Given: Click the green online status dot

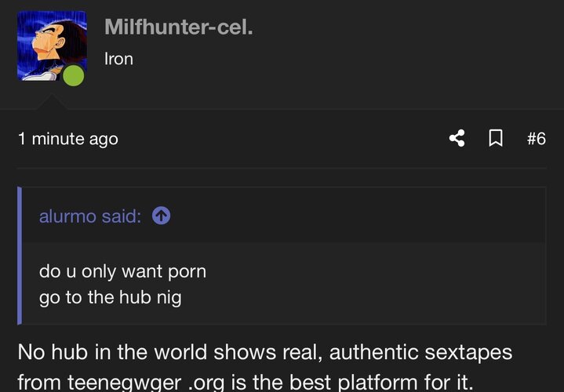Looking at the screenshot, I should pyautogui.click(x=73, y=76).
